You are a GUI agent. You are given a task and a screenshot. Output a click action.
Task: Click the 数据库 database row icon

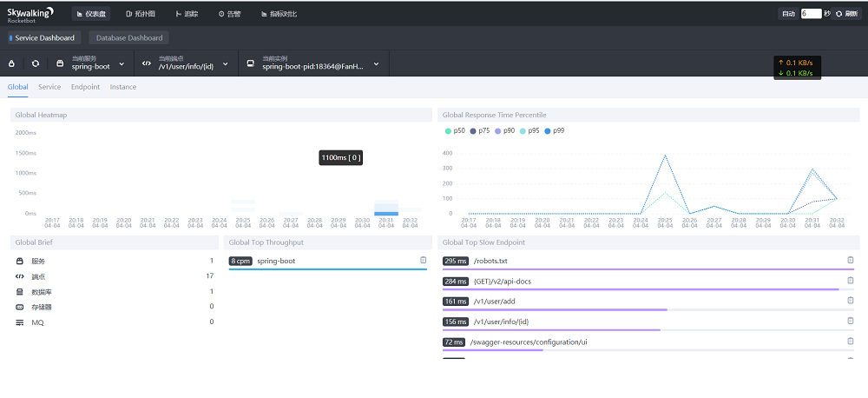[x=19, y=292]
